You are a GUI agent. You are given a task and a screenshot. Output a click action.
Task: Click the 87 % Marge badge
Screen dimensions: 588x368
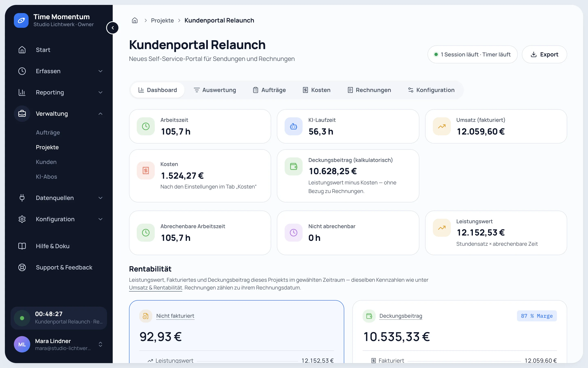(537, 316)
